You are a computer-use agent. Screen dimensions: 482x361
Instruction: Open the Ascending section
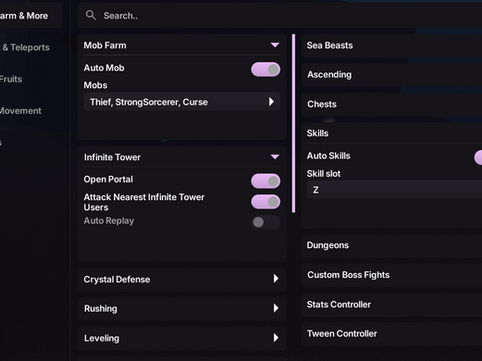point(392,75)
